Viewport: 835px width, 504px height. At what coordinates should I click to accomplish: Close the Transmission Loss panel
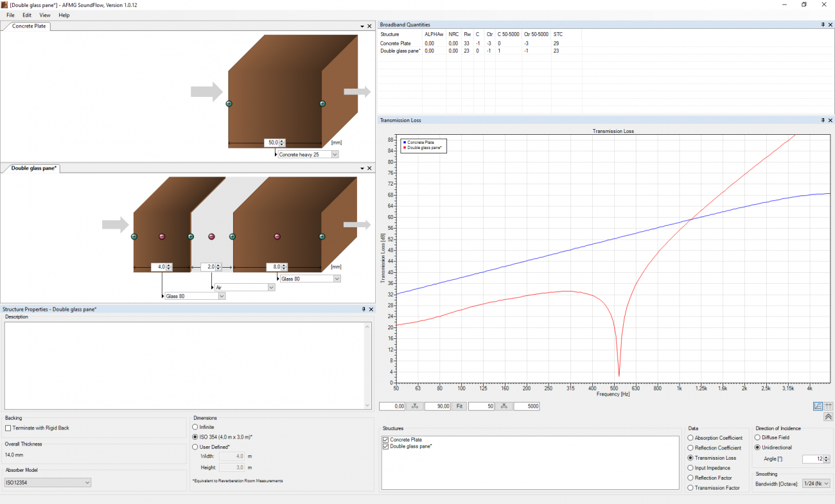830,120
